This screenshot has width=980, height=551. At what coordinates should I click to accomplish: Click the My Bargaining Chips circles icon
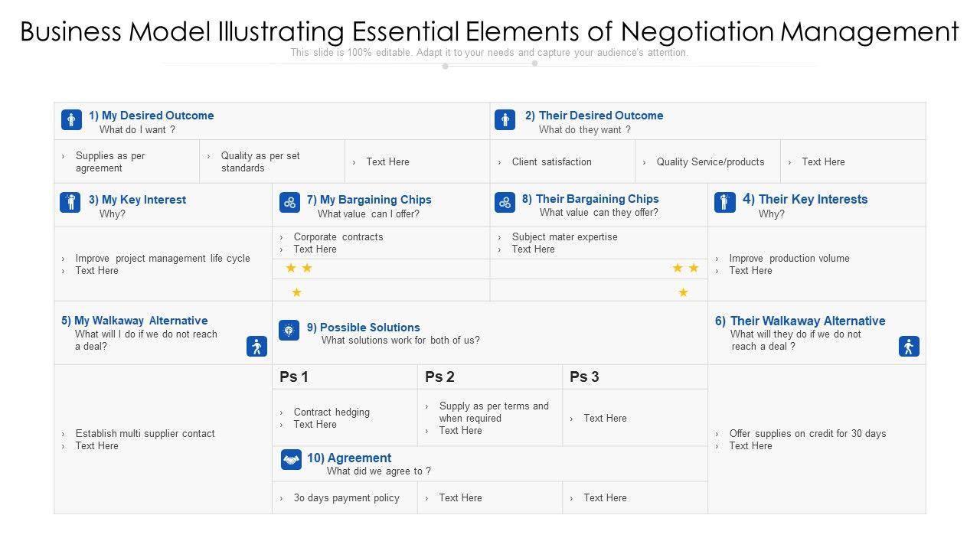click(289, 202)
